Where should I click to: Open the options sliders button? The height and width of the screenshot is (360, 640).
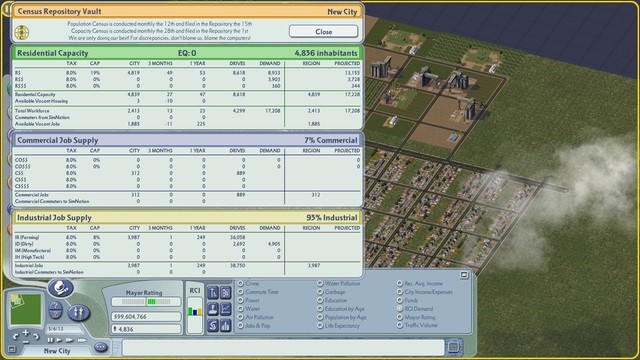(78, 313)
